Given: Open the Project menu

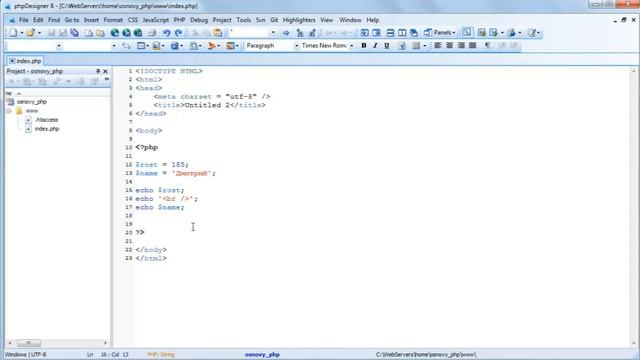Looking at the screenshot, I should (222, 20).
